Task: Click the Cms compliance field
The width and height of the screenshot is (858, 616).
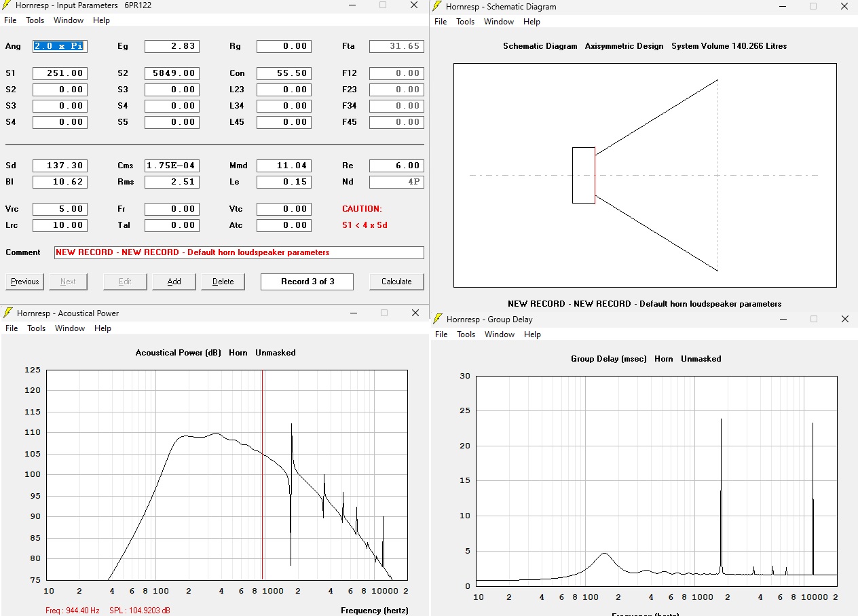Action: pyautogui.click(x=172, y=166)
